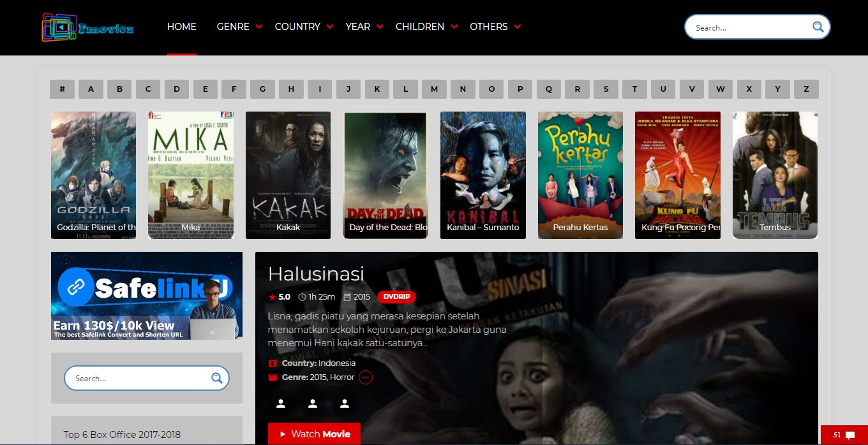This screenshot has width=868, height=445.
Task: Filter movies by letter W
Action: (721, 89)
